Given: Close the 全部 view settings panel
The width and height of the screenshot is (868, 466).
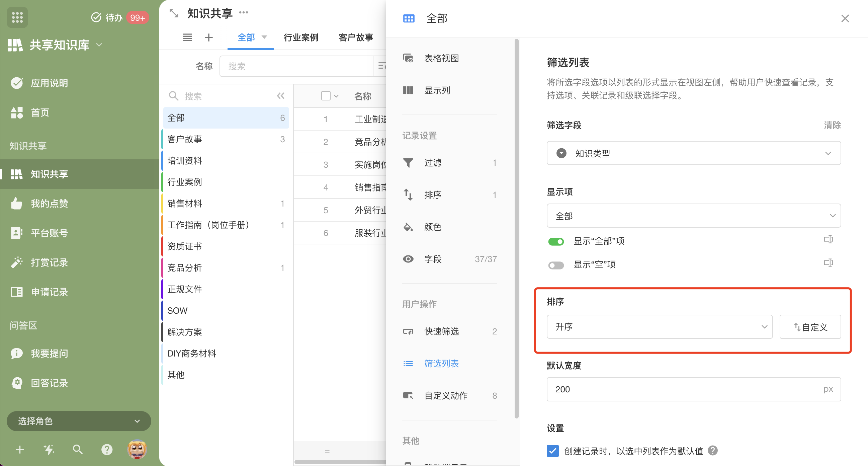Looking at the screenshot, I should point(845,18).
